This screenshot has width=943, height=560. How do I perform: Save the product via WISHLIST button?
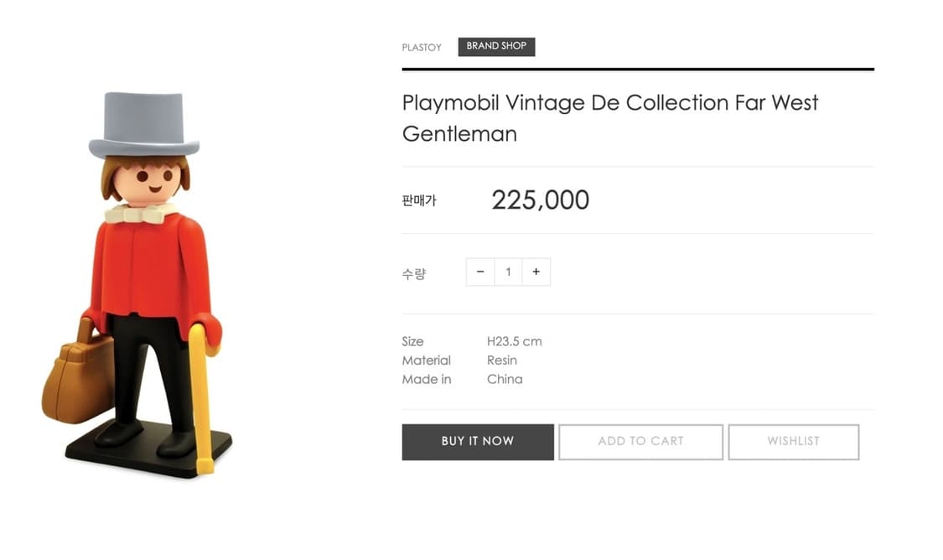tap(793, 442)
